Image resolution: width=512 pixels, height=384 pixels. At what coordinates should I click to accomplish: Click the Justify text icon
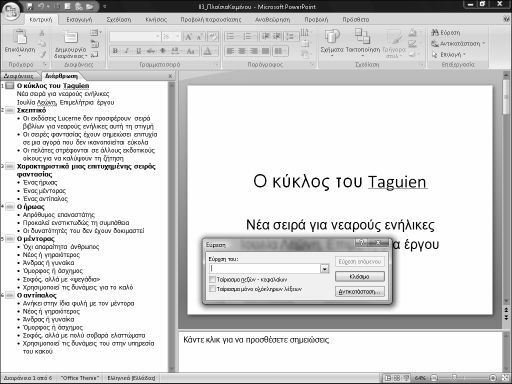click(265, 51)
